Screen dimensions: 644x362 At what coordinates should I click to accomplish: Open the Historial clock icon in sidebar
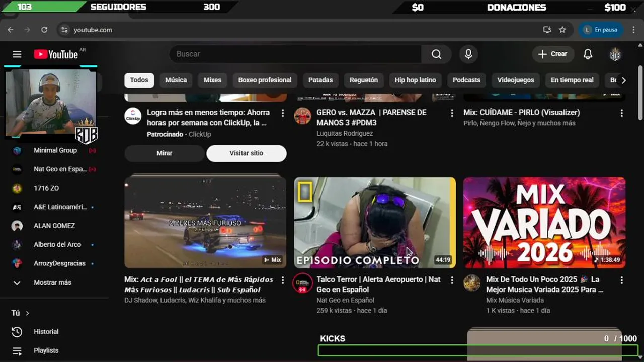pyautogui.click(x=17, y=332)
